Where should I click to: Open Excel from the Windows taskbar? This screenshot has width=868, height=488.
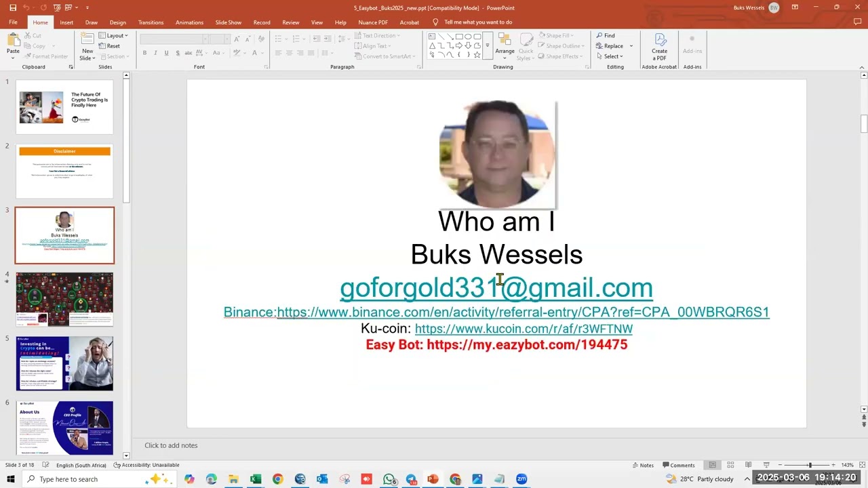[256, 479]
